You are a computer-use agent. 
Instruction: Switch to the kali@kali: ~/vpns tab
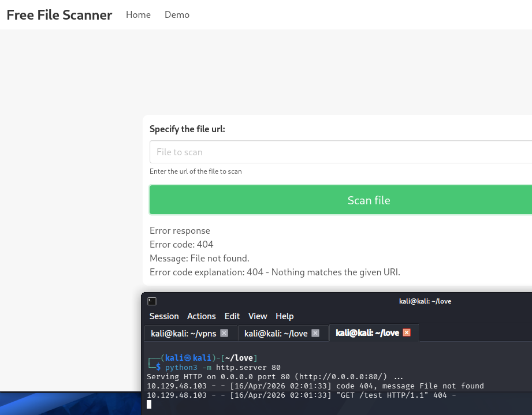(x=183, y=333)
